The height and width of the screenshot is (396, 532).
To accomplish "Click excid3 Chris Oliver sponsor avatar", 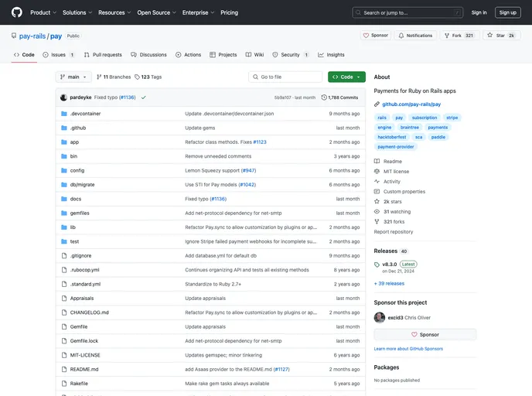I will point(380,318).
